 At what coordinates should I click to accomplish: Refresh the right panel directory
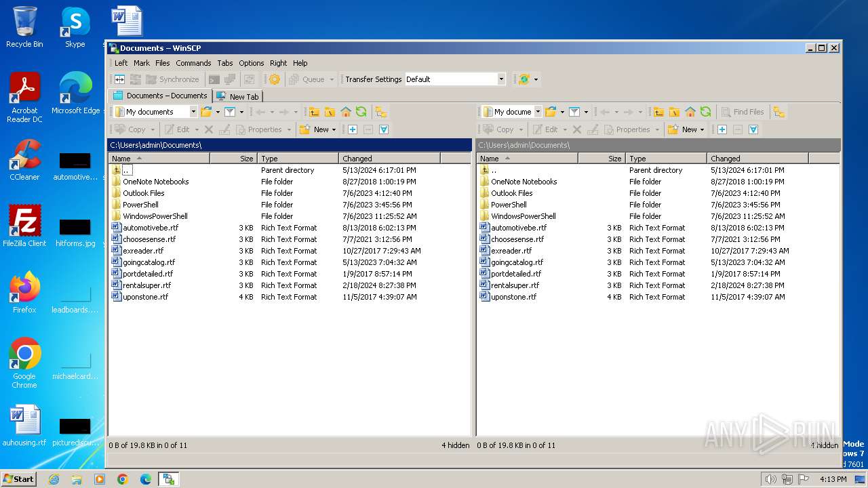coord(706,112)
